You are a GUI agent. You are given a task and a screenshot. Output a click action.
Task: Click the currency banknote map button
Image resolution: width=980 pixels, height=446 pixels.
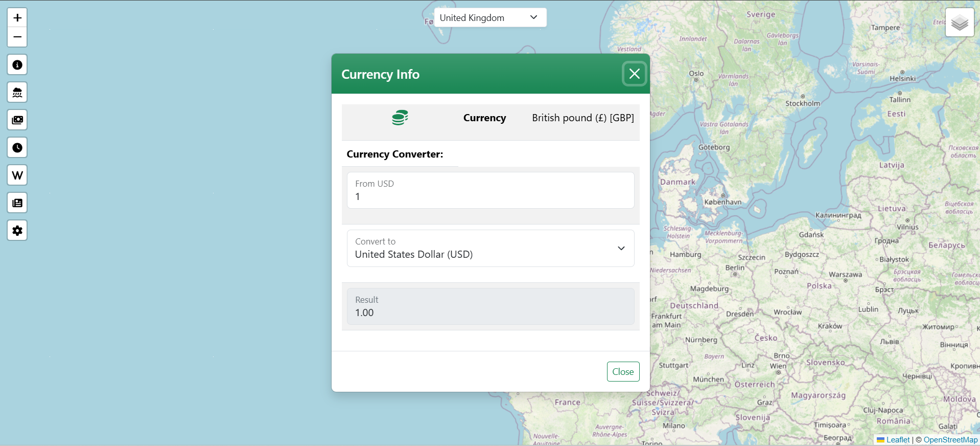(17, 120)
